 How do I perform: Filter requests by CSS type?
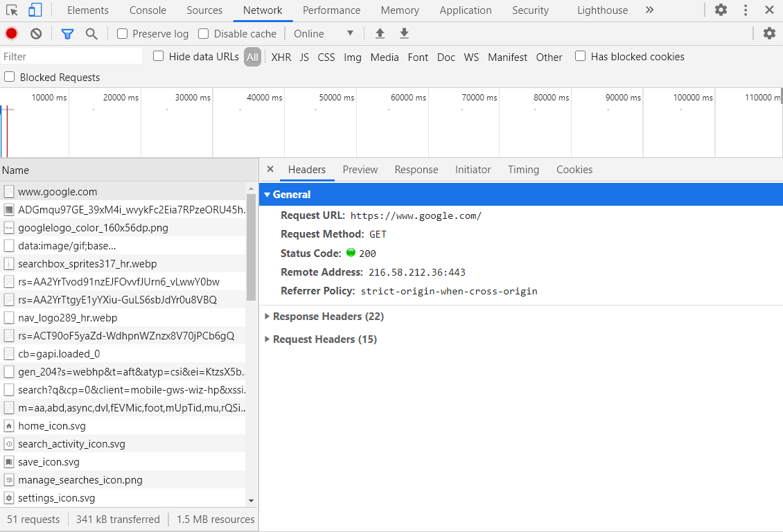tap(326, 57)
